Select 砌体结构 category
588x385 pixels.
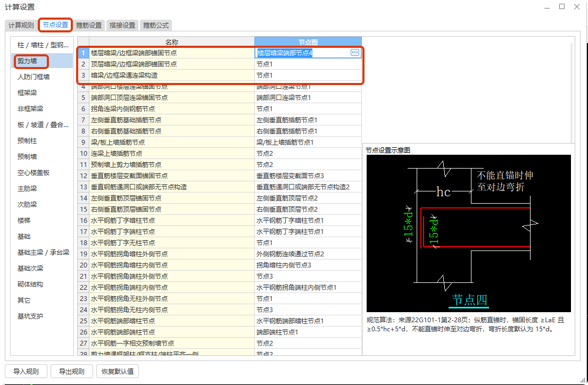pos(43,284)
